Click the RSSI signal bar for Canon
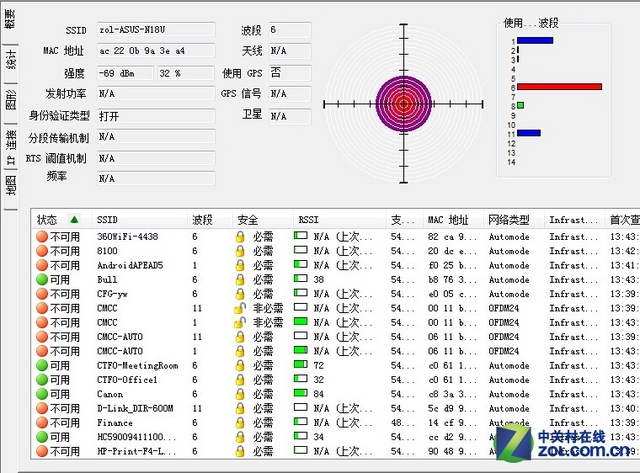The image size is (640, 473). (x=301, y=393)
